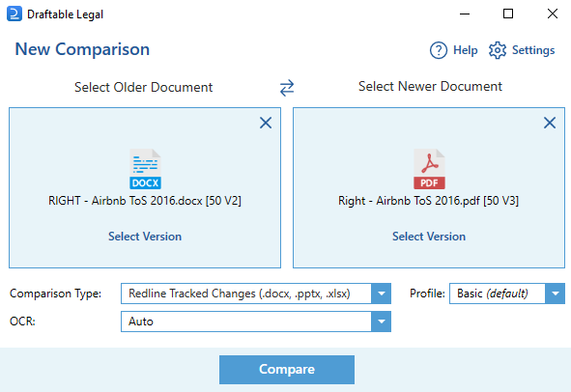This screenshot has width=571, height=392.
Task: Click the RIGHT - Airbnb ToS 2016.docx filename
Action: (x=145, y=201)
